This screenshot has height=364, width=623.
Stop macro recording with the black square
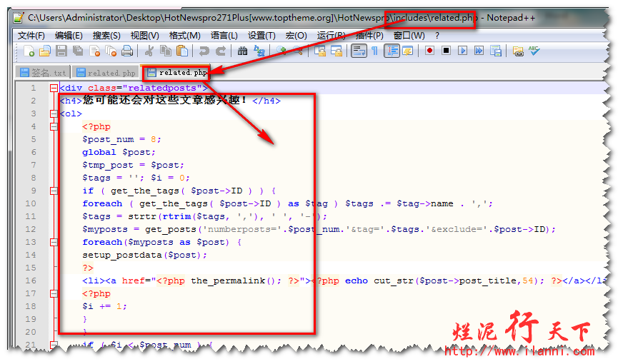point(447,51)
